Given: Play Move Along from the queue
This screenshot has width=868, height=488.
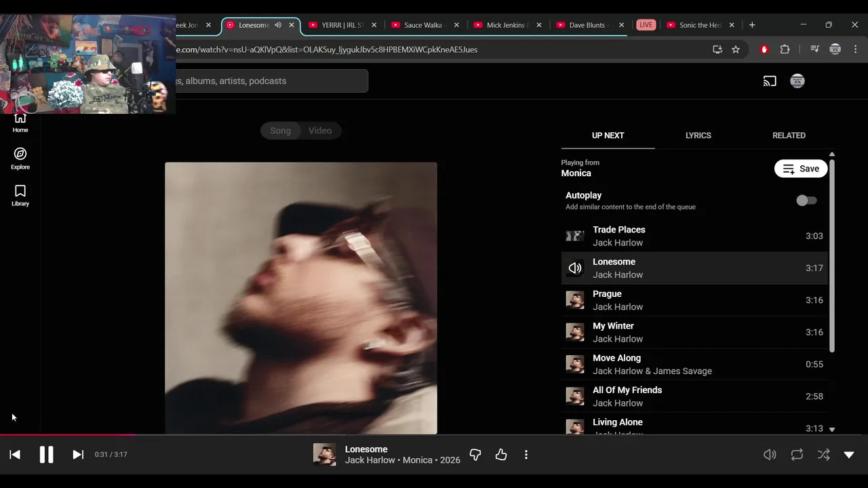Looking at the screenshot, I should coord(694,365).
